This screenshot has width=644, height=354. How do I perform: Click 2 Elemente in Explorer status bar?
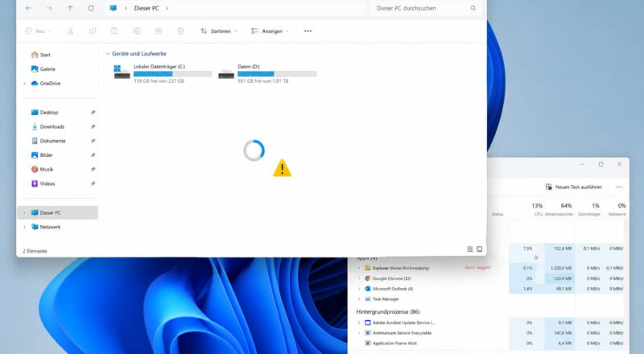pos(35,251)
